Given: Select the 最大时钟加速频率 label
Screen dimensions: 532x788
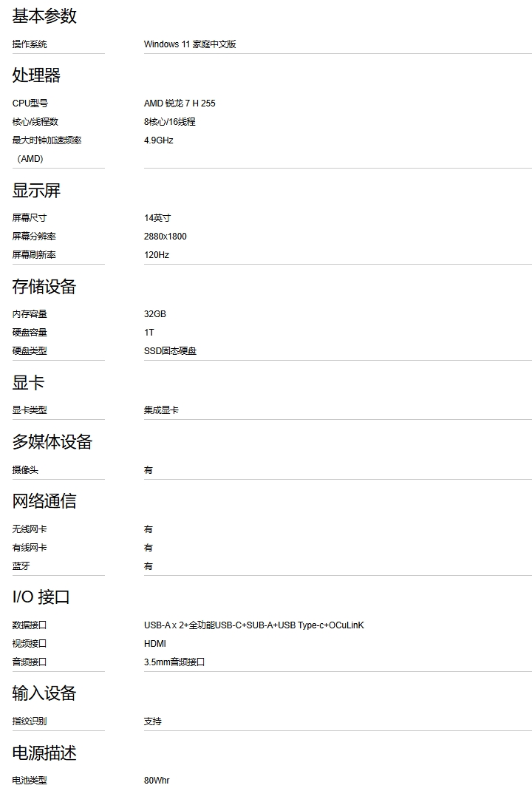Looking at the screenshot, I should click(x=47, y=140).
